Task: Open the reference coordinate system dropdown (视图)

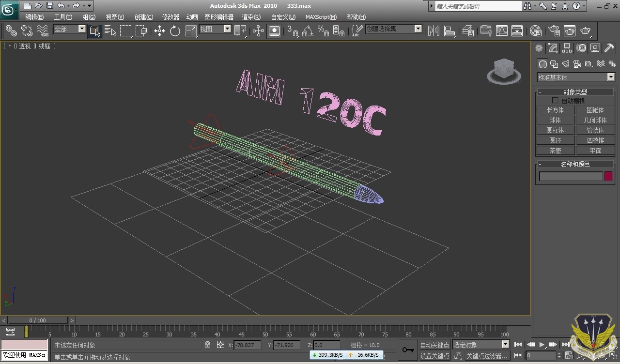Action: (215, 29)
